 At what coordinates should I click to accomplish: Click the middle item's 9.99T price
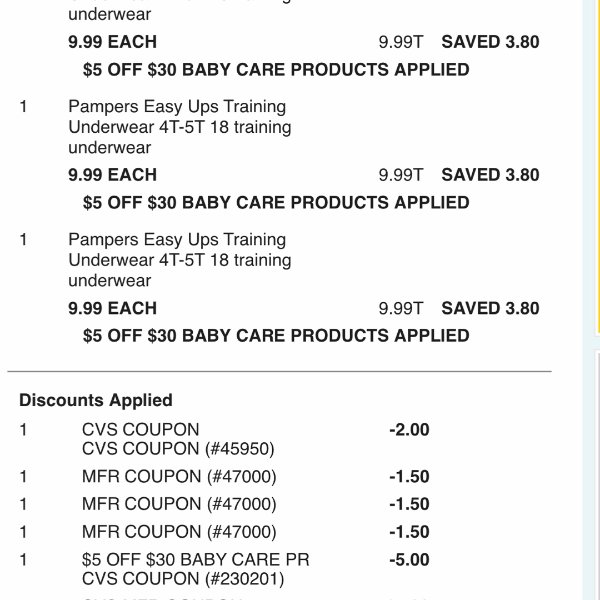401,175
